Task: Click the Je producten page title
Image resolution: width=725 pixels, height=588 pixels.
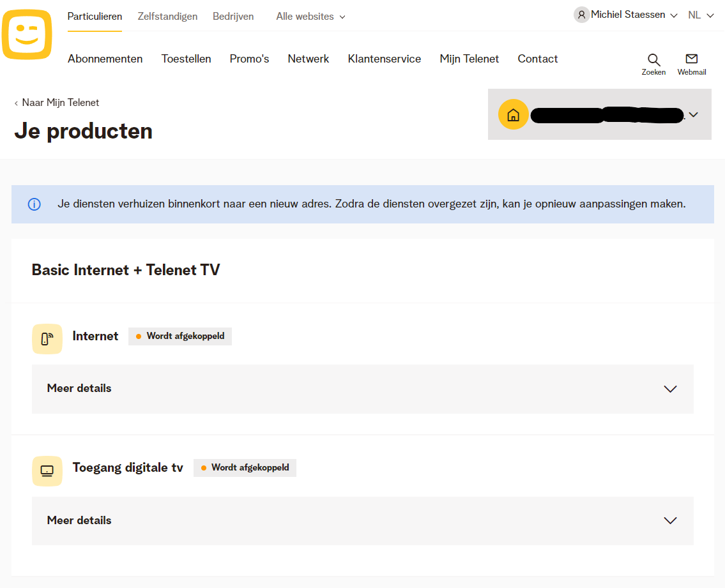Action: click(x=83, y=131)
